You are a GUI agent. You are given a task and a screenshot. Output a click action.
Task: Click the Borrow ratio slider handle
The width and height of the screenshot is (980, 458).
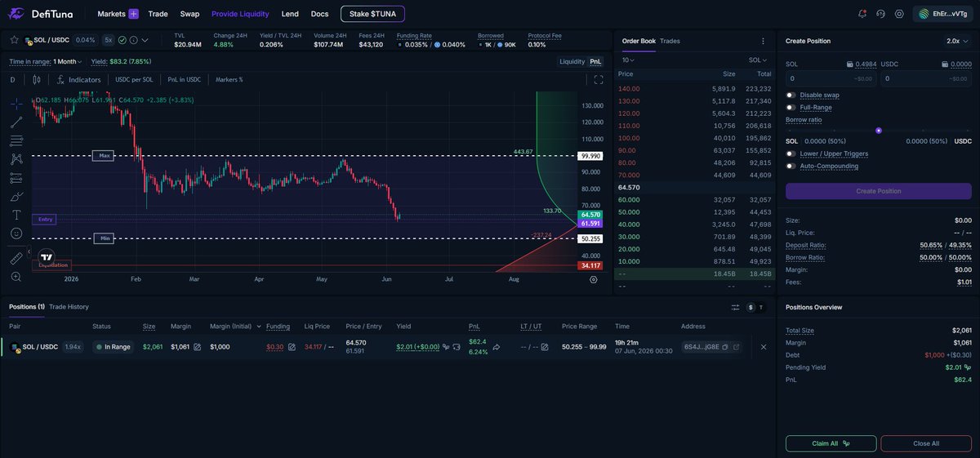pyautogui.click(x=879, y=131)
